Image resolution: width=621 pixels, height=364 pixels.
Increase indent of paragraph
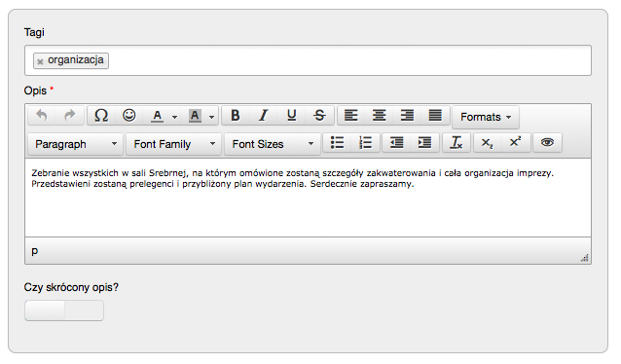click(x=424, y=143)
